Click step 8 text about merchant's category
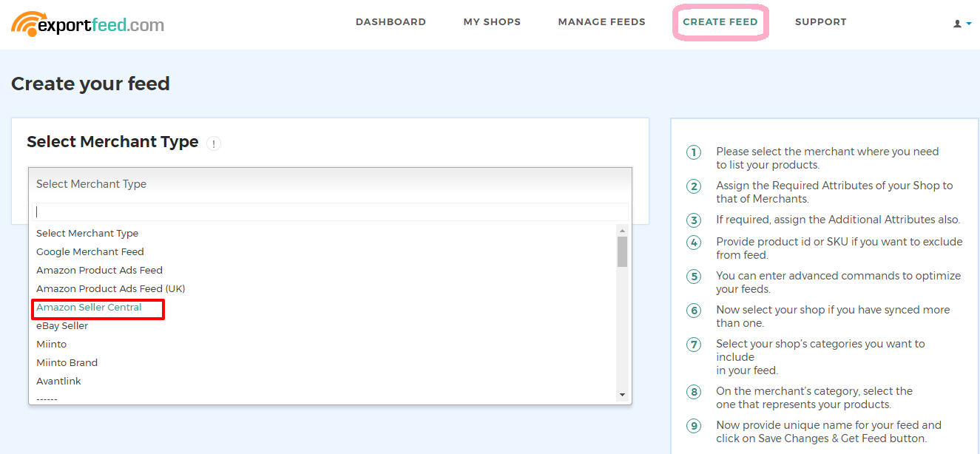The width and height of the screenshot is (980, 454). click(x=814, y=398)
